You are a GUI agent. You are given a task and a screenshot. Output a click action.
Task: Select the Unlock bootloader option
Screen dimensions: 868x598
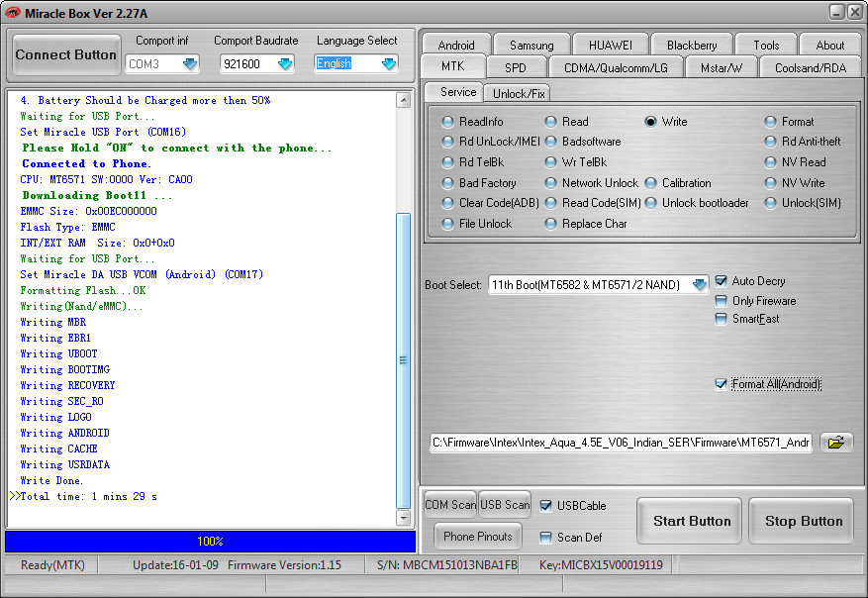coord(651,203)
